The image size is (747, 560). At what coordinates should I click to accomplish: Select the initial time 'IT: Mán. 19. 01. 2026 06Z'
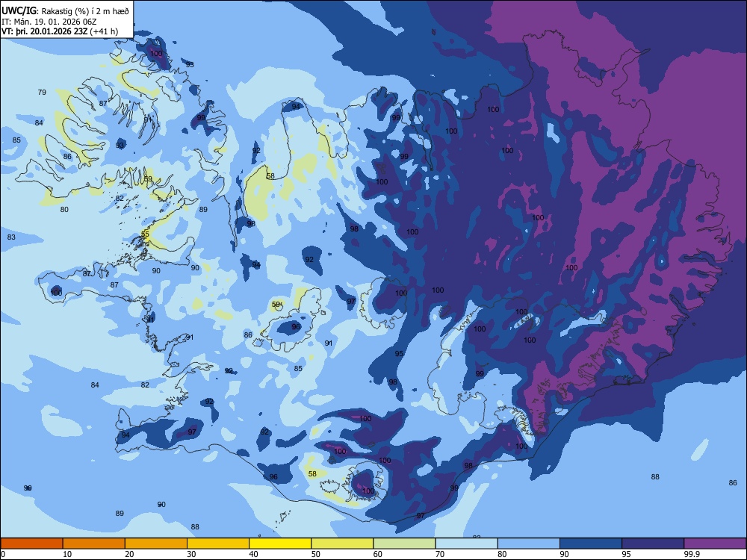49,22
